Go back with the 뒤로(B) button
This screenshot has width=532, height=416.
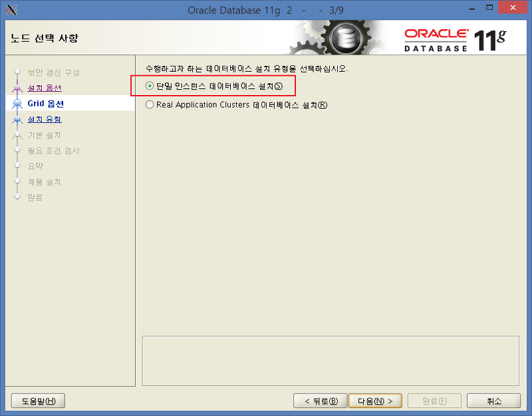pyautogui.click(x=321, y=401)
